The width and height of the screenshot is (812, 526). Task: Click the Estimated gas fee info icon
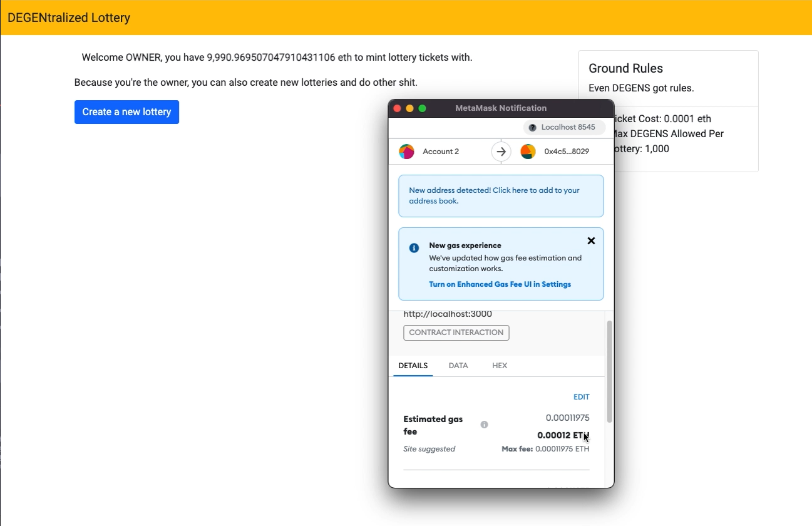[484, 425]
